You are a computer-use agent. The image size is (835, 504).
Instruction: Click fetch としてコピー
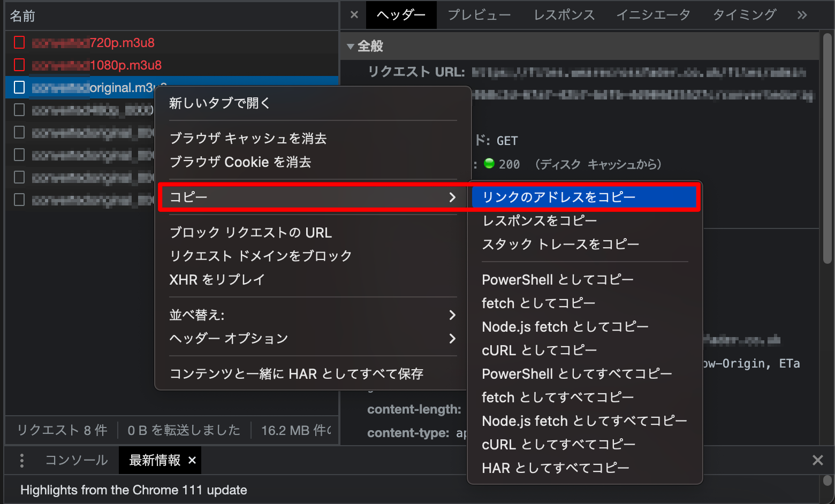pos(584,303)
